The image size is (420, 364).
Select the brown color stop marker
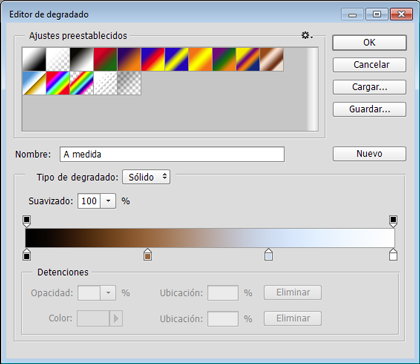point(148,255)
